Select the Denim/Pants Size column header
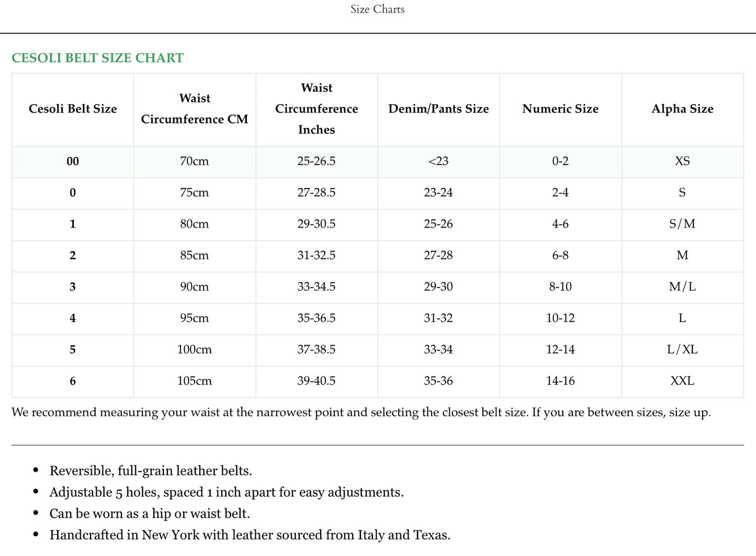756x556 pixels. pos(438,109)
